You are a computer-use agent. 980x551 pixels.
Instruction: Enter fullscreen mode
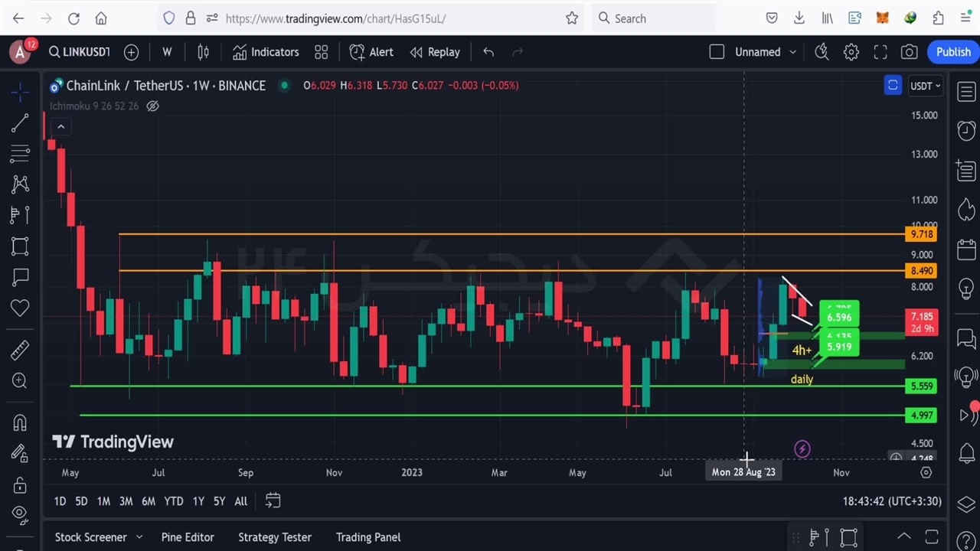[x=880, y=52]
